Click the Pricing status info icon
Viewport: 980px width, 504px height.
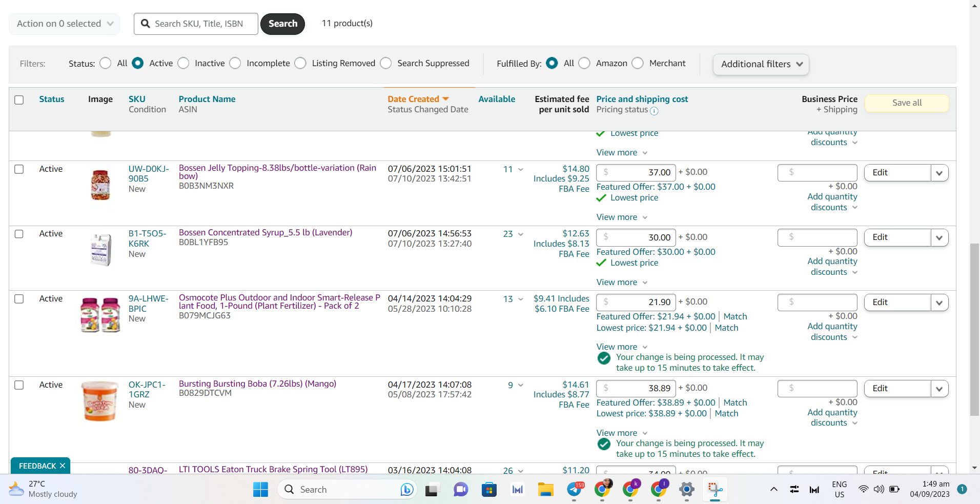(655, 111)
